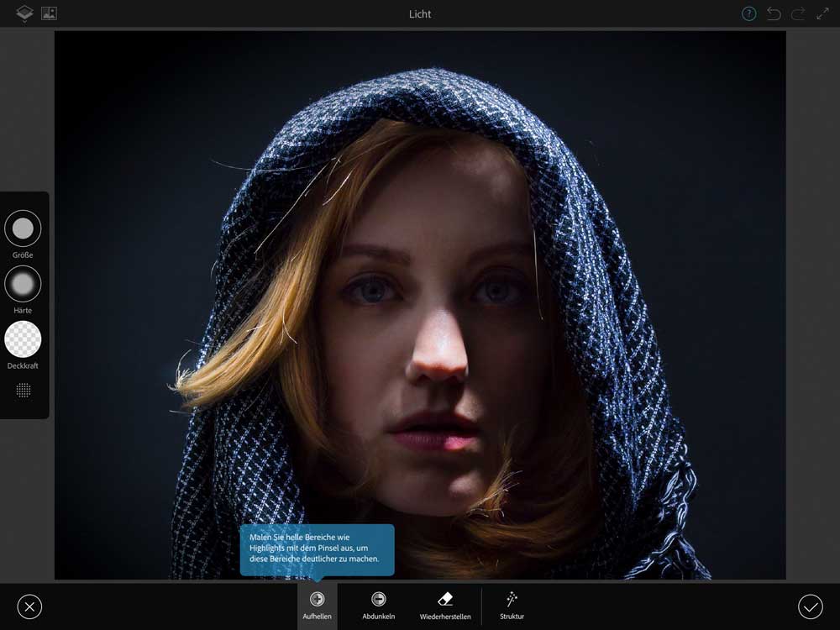Dismiss the blue Aufhellen hint tooltip
The height and width of the screenshot is (630, 840).
pyautogui.click(x=317, y=549)
